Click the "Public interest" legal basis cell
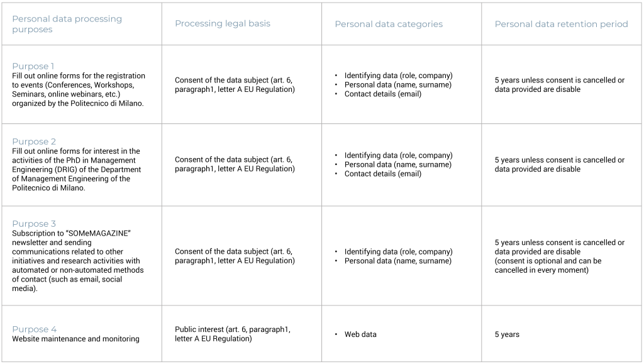644x364 pixels. 232,334
